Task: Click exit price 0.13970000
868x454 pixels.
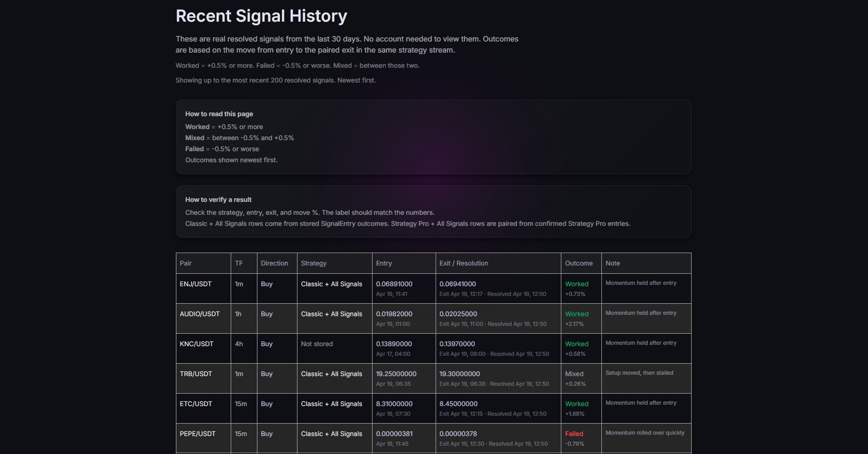Action: (x=457, y=344)
